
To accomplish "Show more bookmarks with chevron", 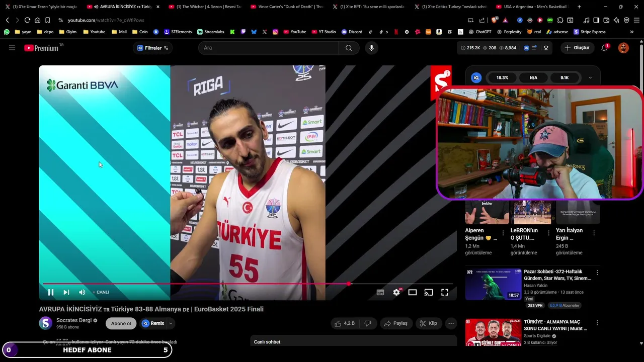I will point(631,32).
